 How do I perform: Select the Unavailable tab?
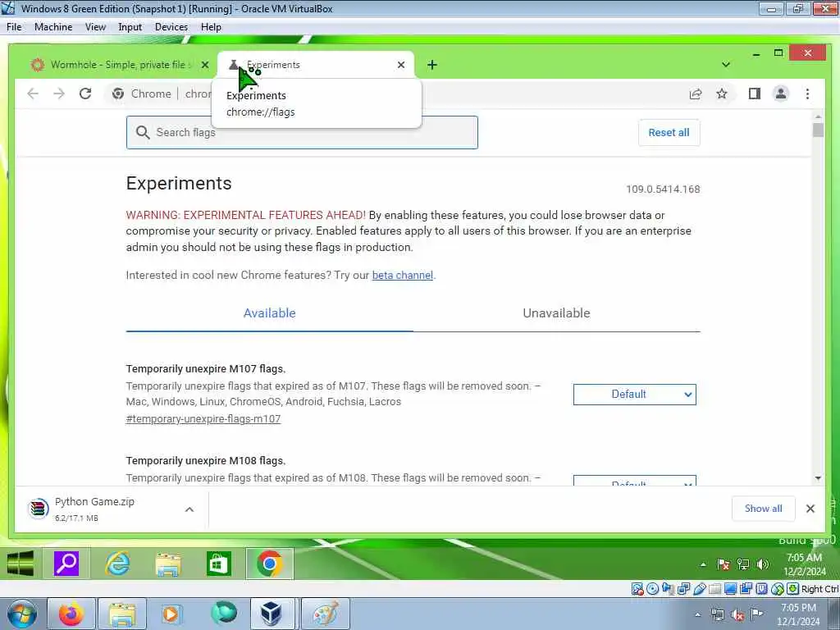tap(557, 313)
